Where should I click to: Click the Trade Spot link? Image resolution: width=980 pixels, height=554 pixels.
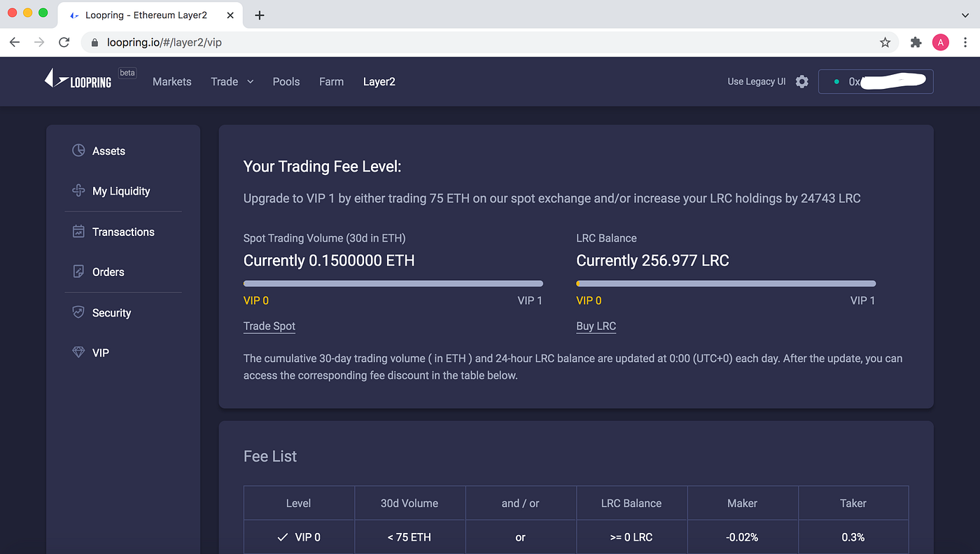pos(269,326)
